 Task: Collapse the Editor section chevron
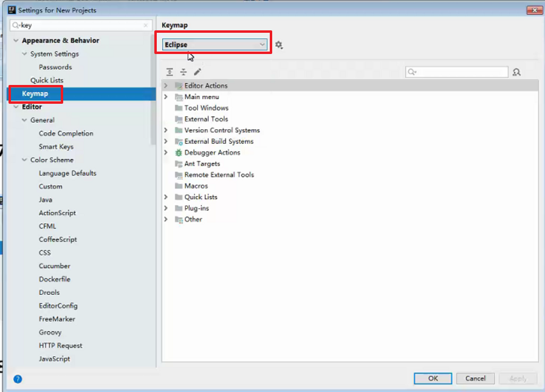tap(16, 107)
